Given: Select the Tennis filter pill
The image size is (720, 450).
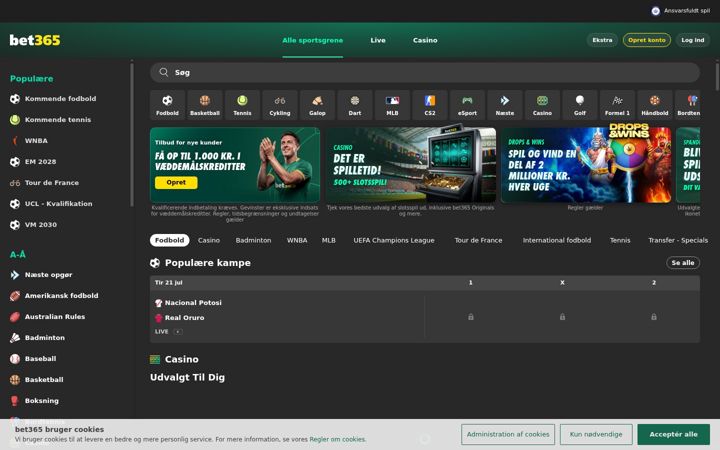Looking at the screenshot, I should click(x=620, y=240).
